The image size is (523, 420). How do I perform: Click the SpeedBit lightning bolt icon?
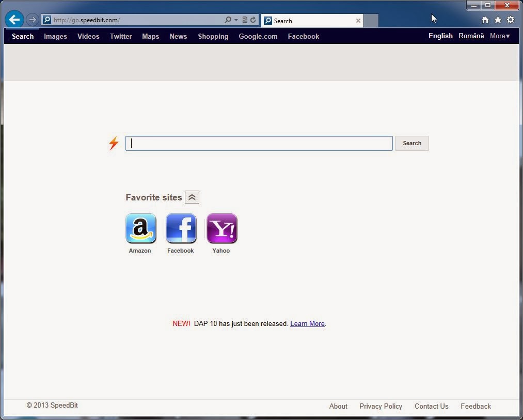tap(114, 143)
